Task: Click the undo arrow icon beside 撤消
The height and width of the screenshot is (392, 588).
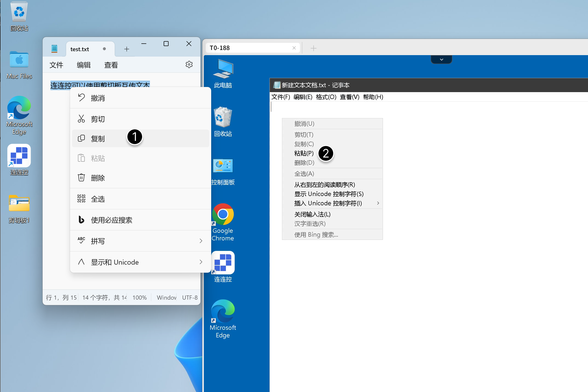Action: point(81,98)
